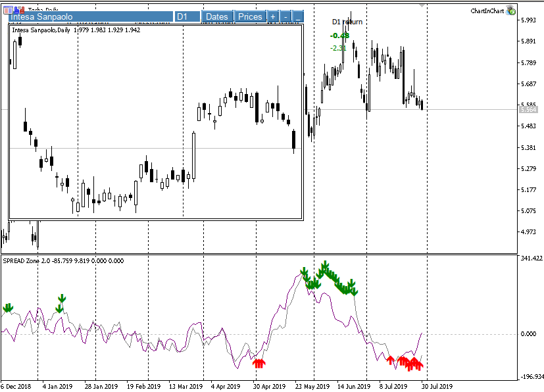This screenshot has height=392, width=544.
Task: Click the blank button after the minus button
Action: 298,16
